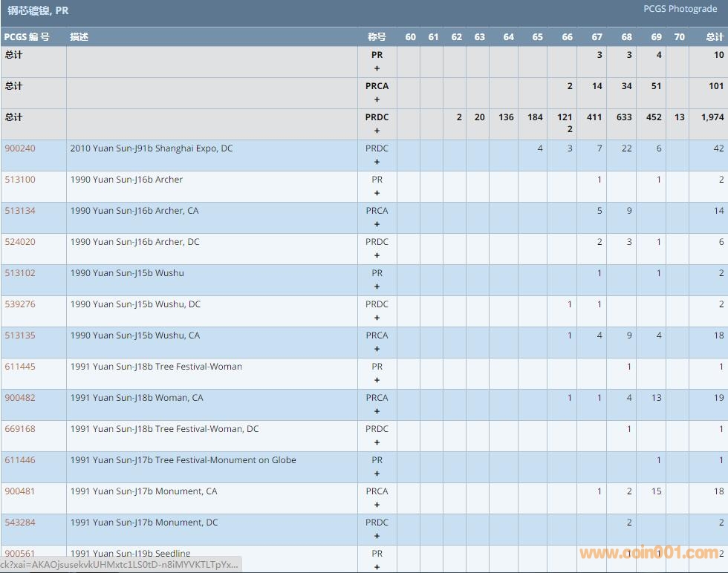The height and width of the screenshot is (573, 728).
Task: Expand plus for 1990 Archer PR row
Action: coord(377,193)
